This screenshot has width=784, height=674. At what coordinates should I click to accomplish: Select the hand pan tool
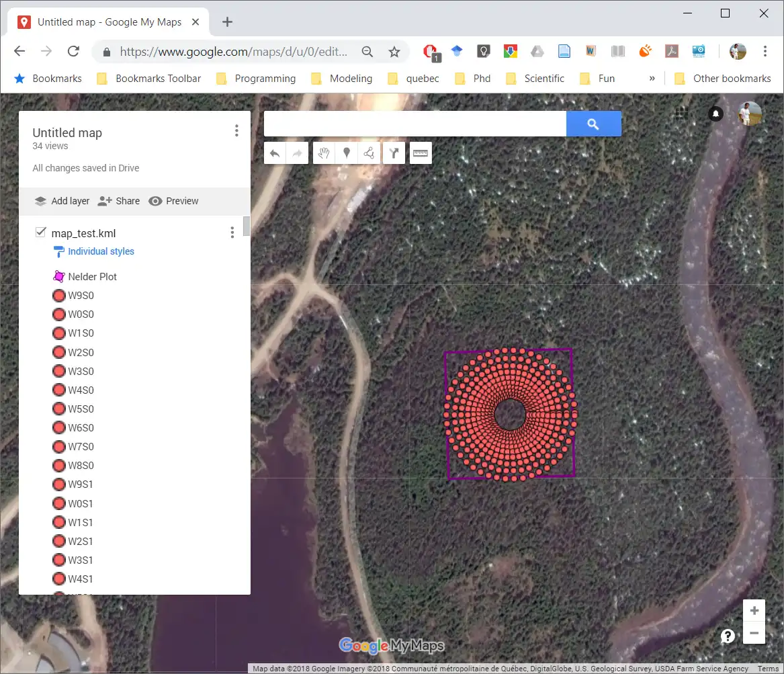click(x=324, y=153)
